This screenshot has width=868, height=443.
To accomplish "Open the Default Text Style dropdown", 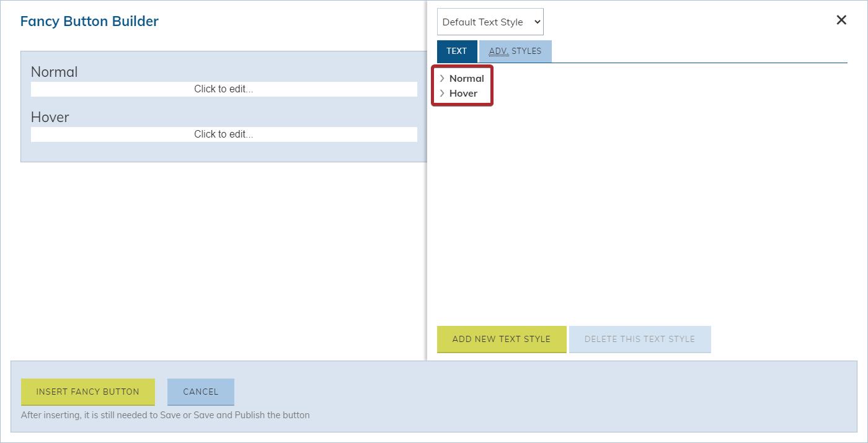I will 490,22.
